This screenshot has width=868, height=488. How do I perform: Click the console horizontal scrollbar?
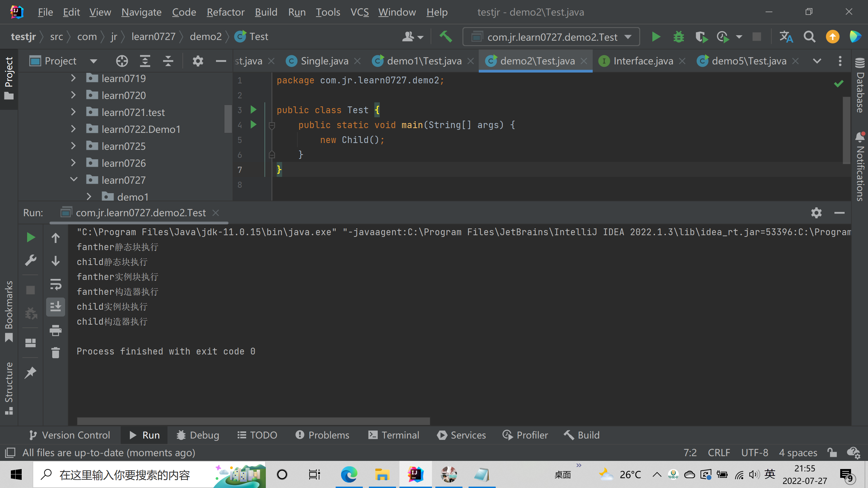pos(253,421)
